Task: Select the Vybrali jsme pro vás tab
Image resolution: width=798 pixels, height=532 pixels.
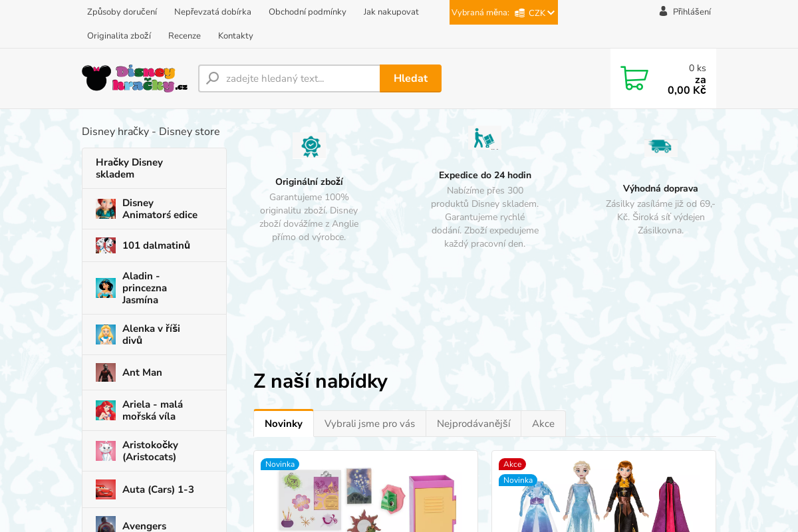Action: [x=370, y=424]
